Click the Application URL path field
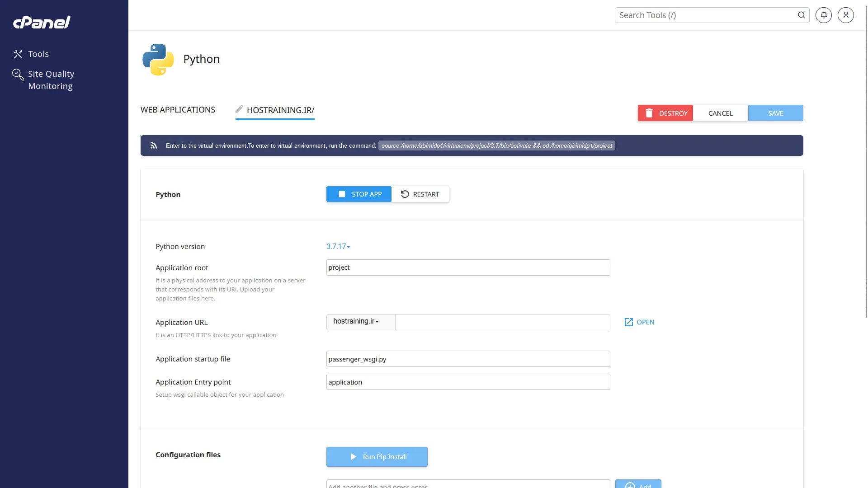Viewport: 868px width, 488px height. click(x=502, y=322)
